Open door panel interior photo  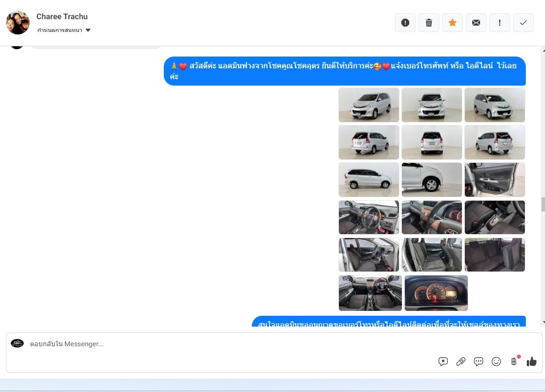495,180
